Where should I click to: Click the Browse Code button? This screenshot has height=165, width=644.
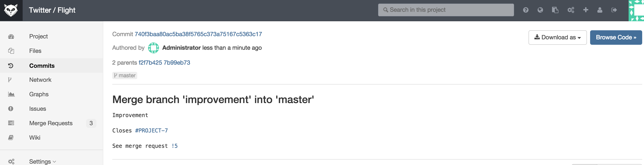[616, 38]
